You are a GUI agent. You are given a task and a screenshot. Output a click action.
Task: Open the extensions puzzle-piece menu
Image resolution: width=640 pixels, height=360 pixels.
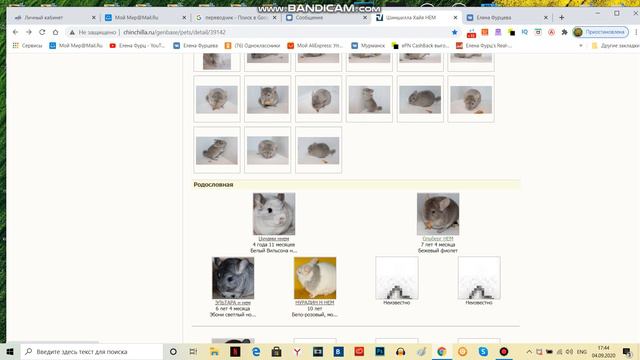[x=564, y=32]
